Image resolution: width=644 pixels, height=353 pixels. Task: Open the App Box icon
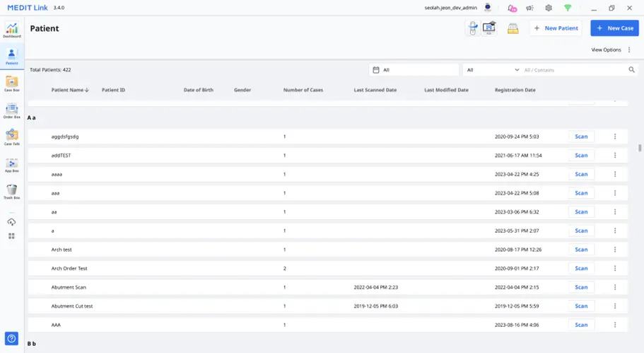point(12,164)
